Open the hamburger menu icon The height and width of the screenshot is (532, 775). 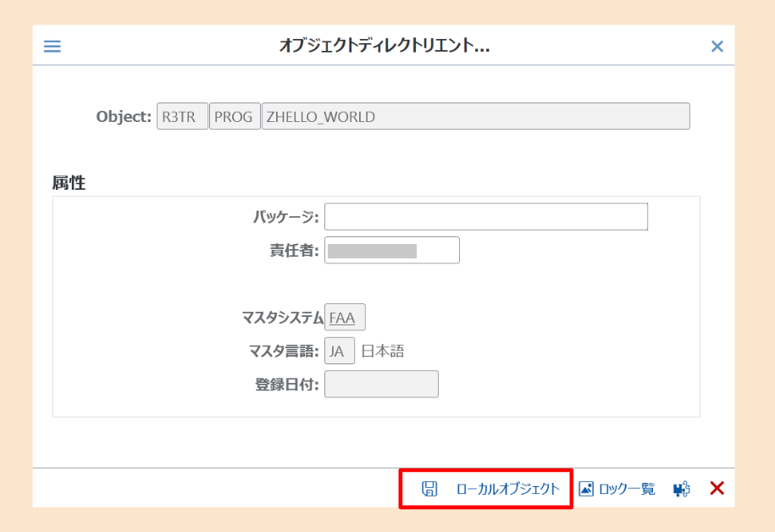pos(52,47)
